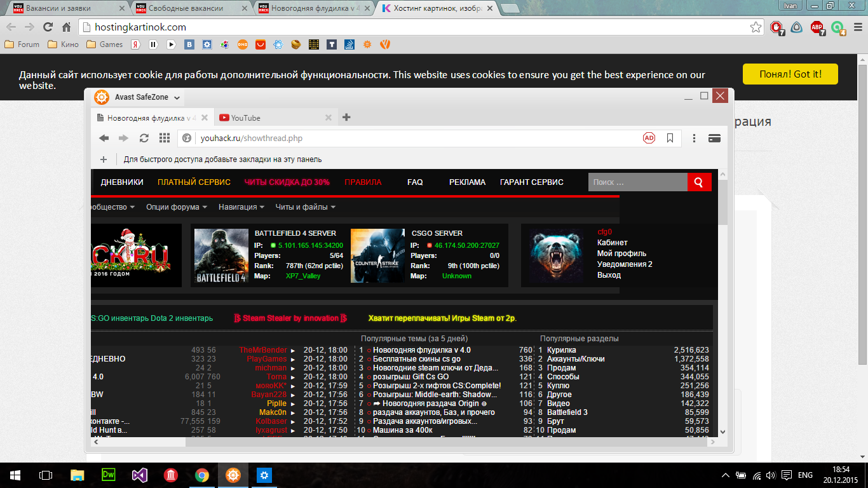Click ENG language indicator in tray
868x488 pixels.
[805, 475]
